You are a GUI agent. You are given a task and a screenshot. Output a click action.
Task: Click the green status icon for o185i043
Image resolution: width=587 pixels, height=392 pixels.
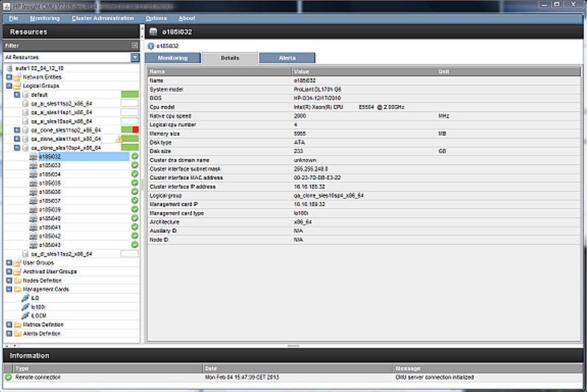coord(135,245)
